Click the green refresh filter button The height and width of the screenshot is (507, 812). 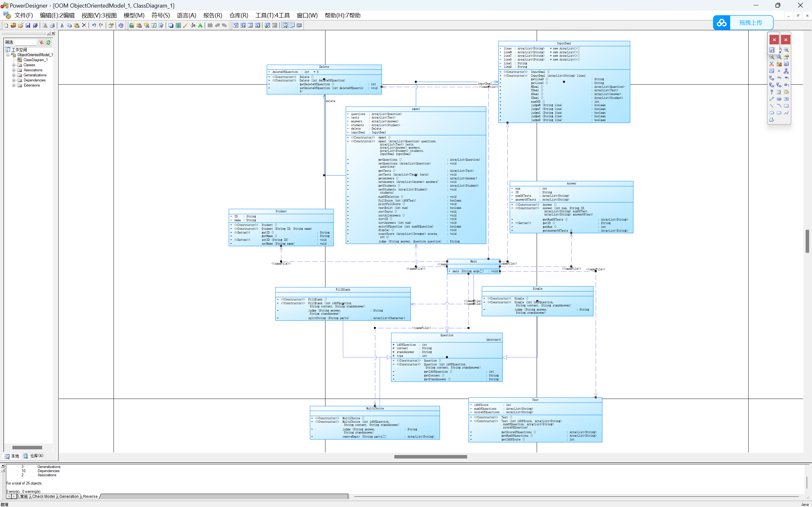[48, 42]
